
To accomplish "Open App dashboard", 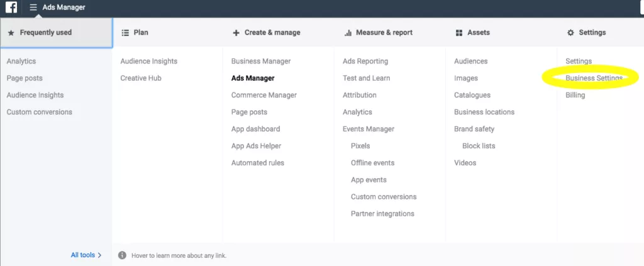I will click(255, 129).
